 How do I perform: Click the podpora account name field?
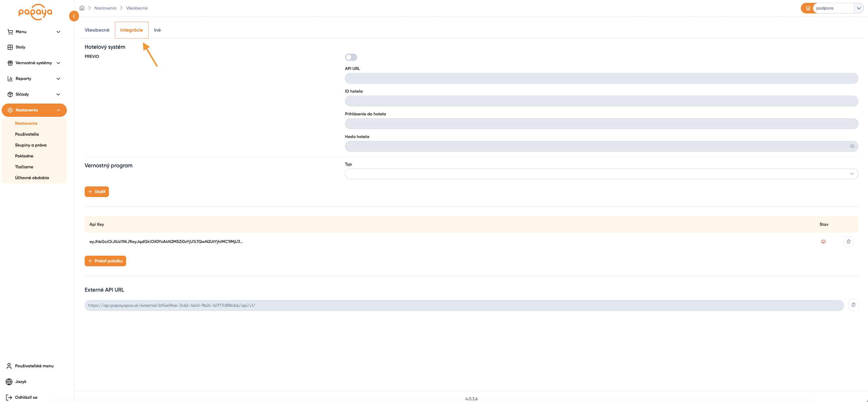(834, 8)
